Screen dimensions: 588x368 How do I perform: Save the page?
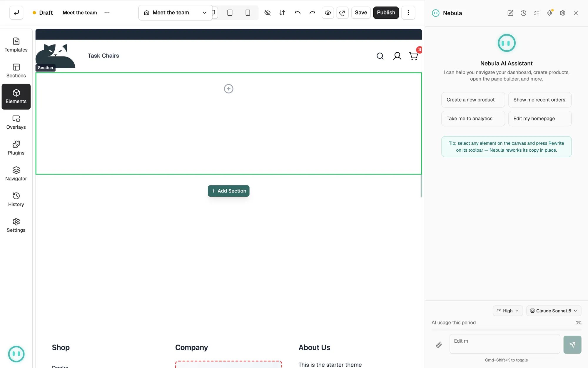tap(361, 13)
